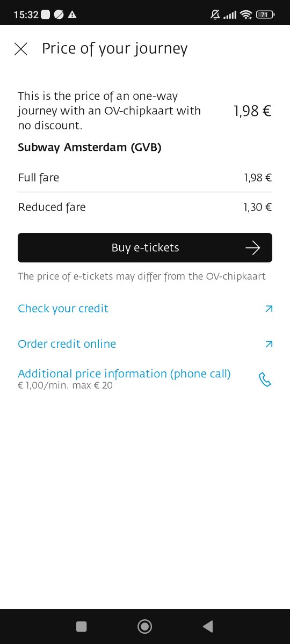Tap the Android home circle button
The width and height of the screenshot is (290, 644).
point(144,626)
